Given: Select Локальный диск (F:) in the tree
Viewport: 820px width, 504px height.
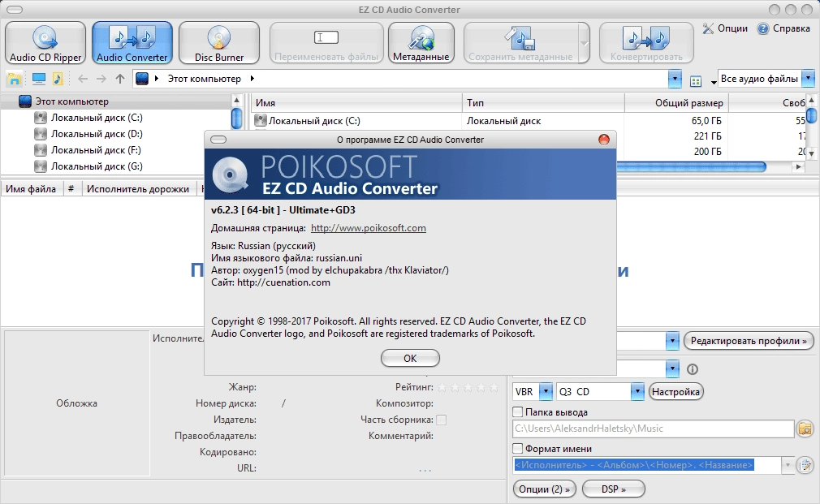Looking at the screenshot, I should (96, 150).
